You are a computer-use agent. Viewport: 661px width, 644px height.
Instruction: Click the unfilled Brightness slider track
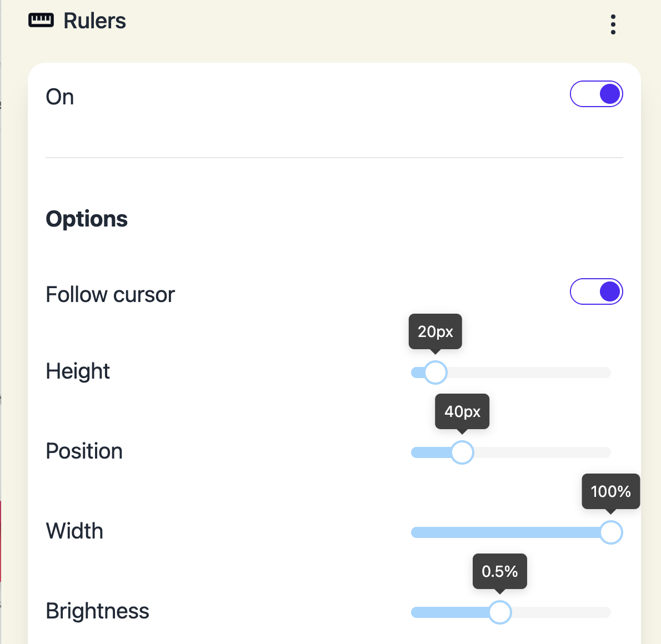pos(561,612)
